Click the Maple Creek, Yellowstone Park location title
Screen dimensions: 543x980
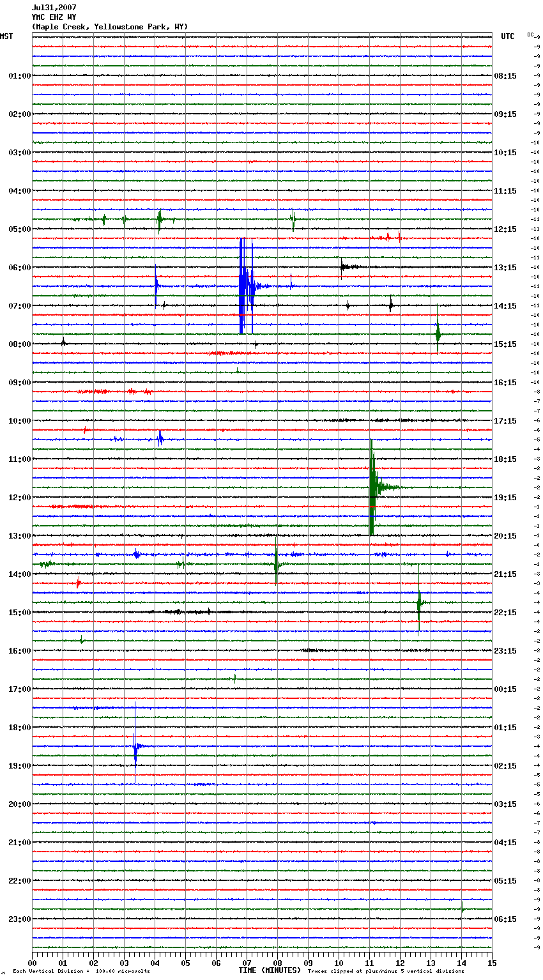point(110,27)
